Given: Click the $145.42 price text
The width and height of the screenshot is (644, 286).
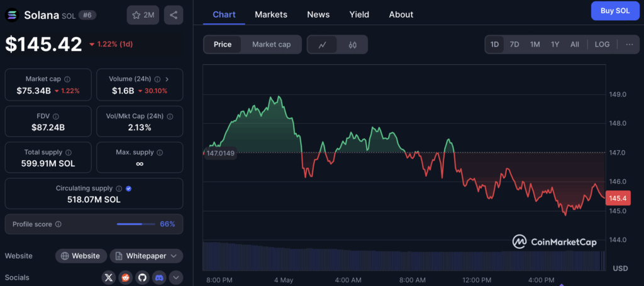Looking at the screenshot, I should 43,44.
